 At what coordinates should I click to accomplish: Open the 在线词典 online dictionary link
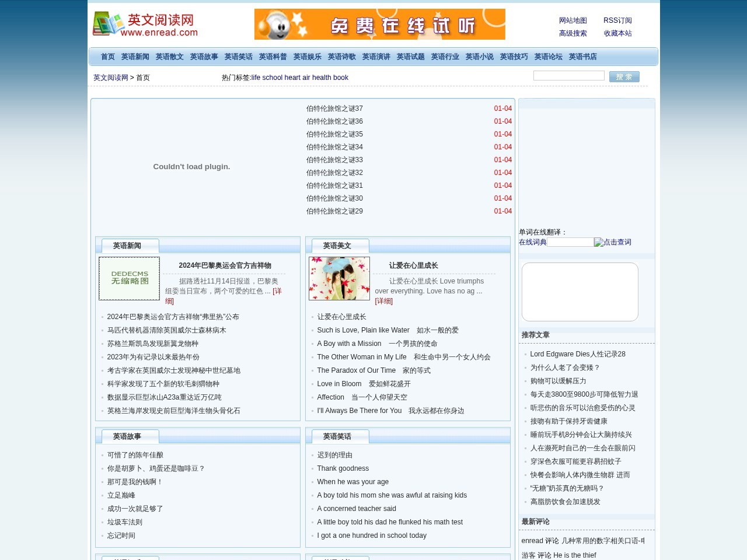(532, 242)
